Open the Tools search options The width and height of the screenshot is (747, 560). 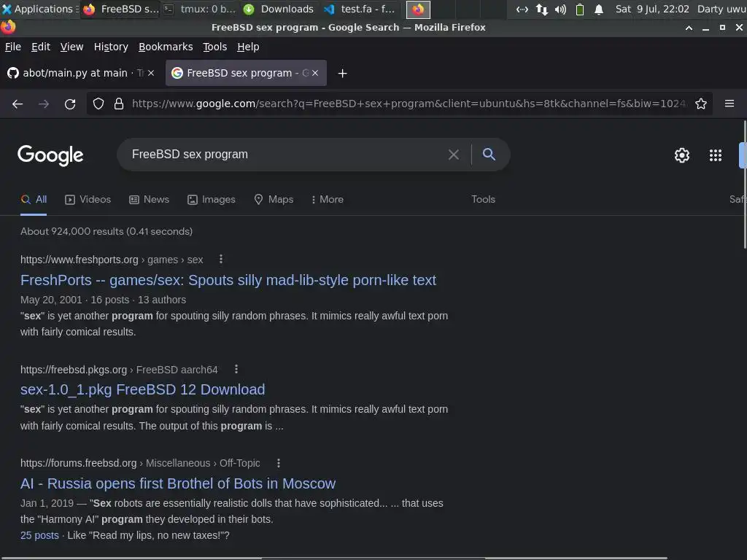pyautogui.click(x=483, y=200)
